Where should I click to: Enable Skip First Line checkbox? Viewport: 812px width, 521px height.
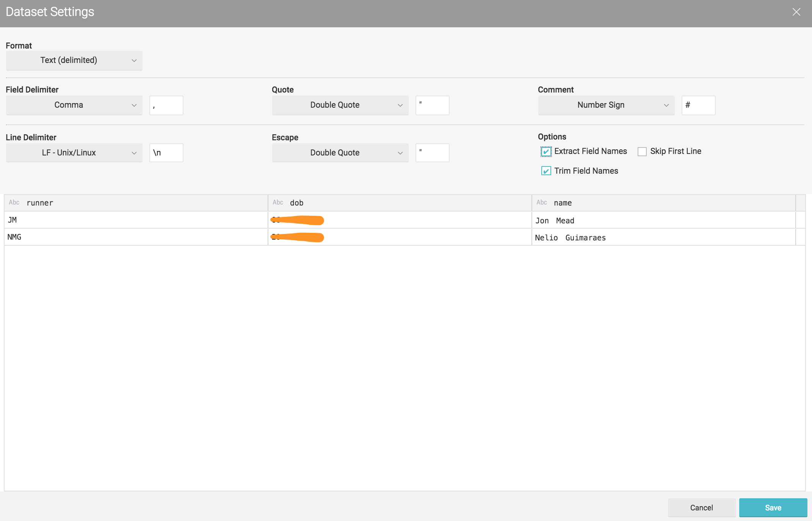click(642, 152)
